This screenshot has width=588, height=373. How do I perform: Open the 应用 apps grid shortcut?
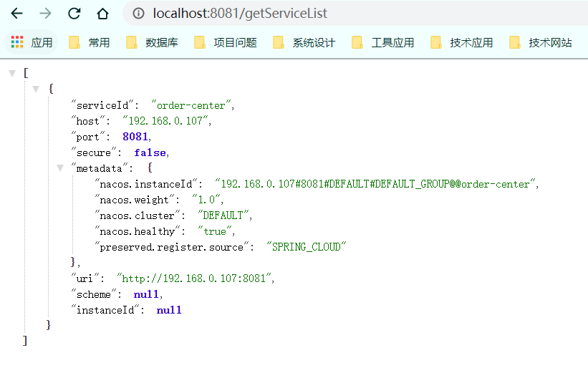(x=32, y=42)
